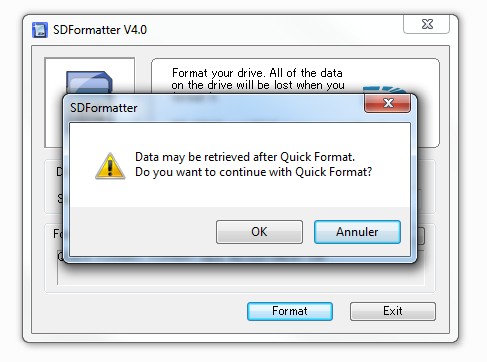Click the partially hidden 'Fo' group label
487x362 pixels.
tap(58, 234)
